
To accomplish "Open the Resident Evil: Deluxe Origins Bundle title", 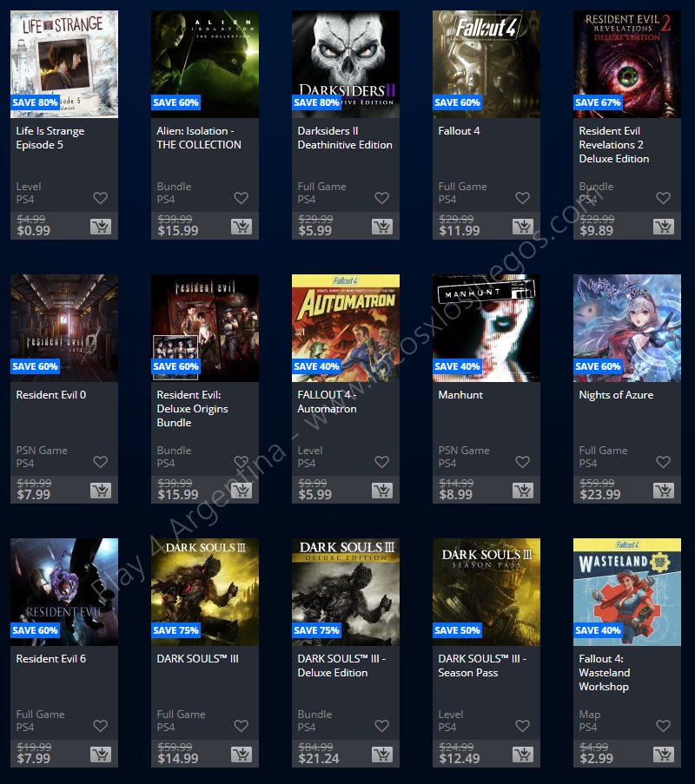I will (x=193, y=409).
